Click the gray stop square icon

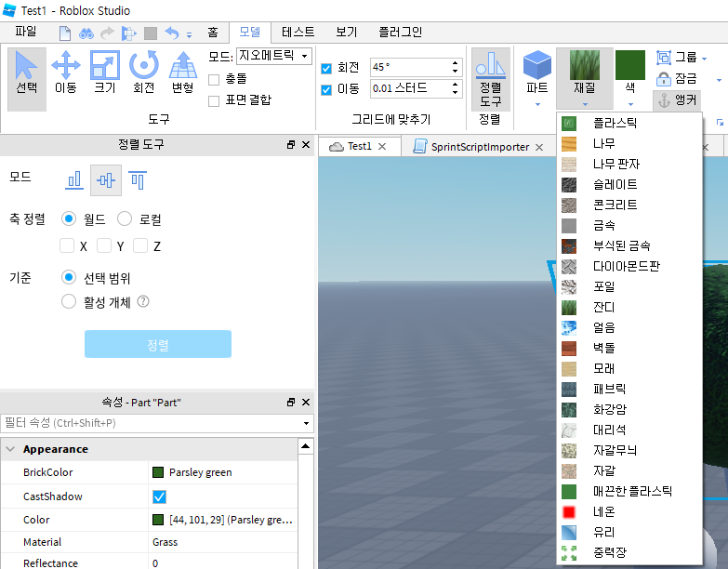151,33
